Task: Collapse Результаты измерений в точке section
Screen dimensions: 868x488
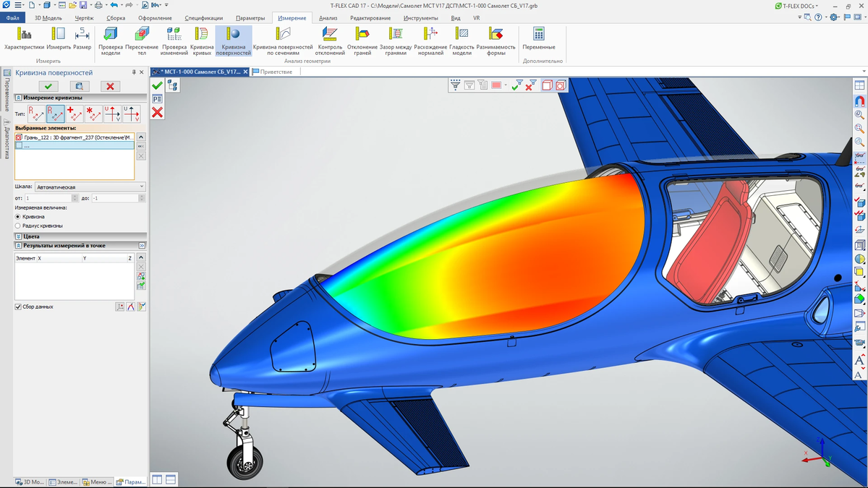Action: [x=18, y=245]
